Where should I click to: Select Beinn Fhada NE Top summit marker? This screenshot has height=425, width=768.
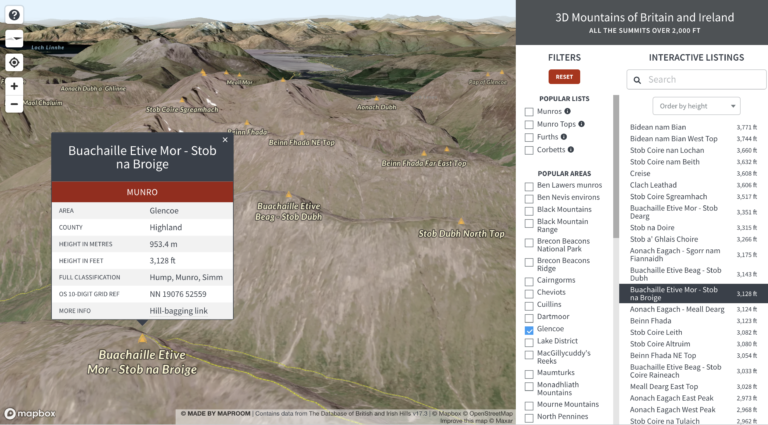(302, 133)
